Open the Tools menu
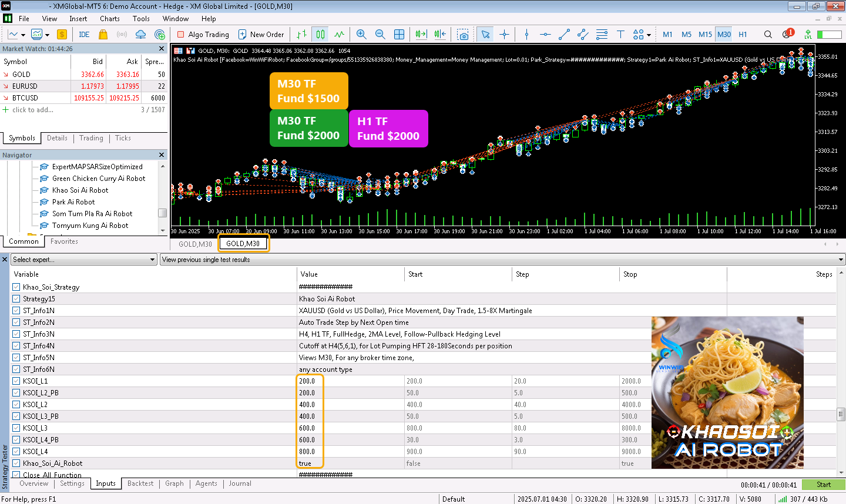This screenshot has height=504, width=846. pyautogui.click(x=141, y=19)
